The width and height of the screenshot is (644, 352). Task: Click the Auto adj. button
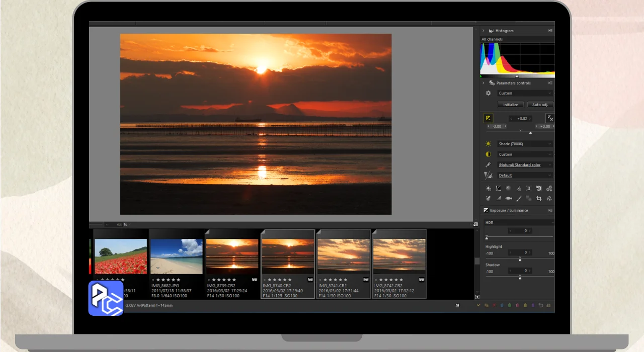(x=540, y=105)
